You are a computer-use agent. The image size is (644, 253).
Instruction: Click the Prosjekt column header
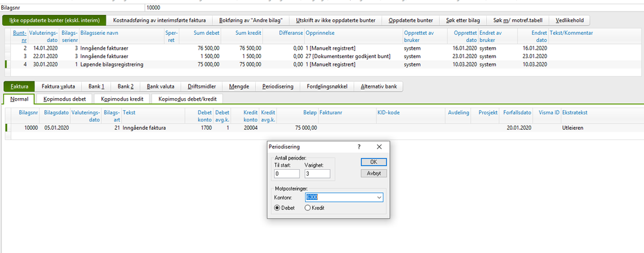[x=485, y=116]
